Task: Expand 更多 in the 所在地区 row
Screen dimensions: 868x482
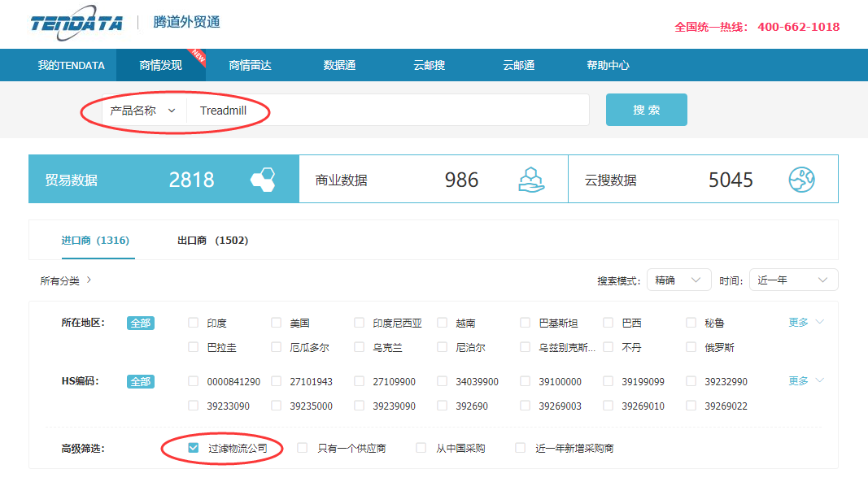Action: point(805,323)
